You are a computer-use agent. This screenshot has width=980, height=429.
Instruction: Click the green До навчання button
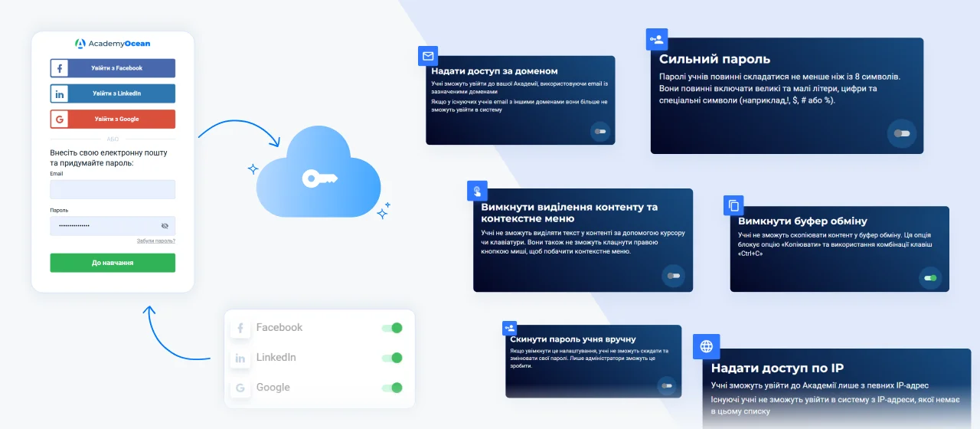tap(113, 263)
